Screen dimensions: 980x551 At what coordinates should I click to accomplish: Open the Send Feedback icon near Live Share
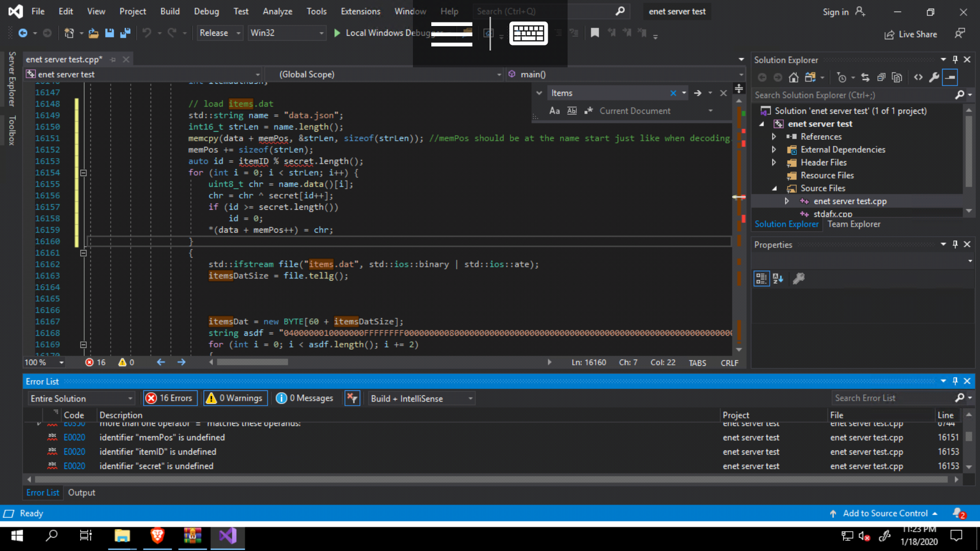[960, 34]
